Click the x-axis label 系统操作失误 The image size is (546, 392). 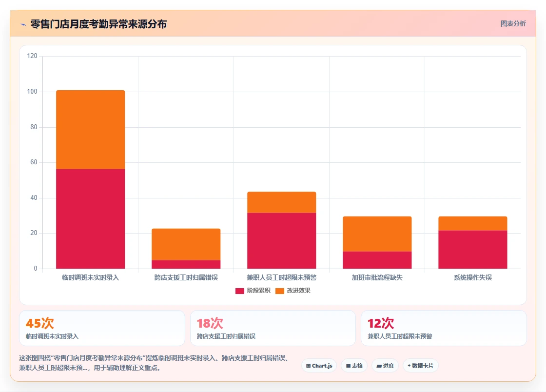(x=473, y=278)
